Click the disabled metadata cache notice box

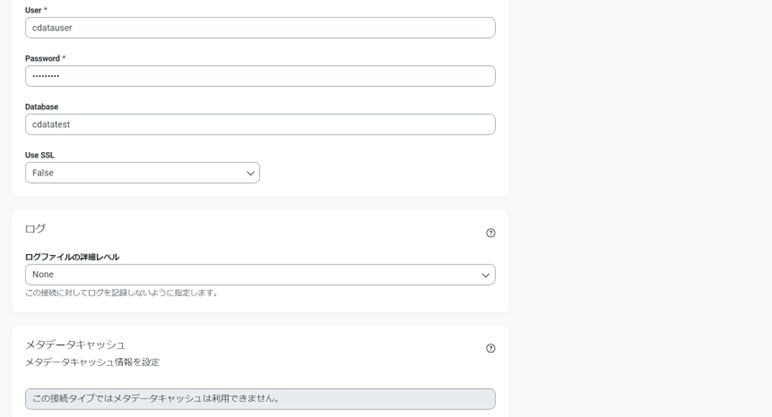pos(260,399)
